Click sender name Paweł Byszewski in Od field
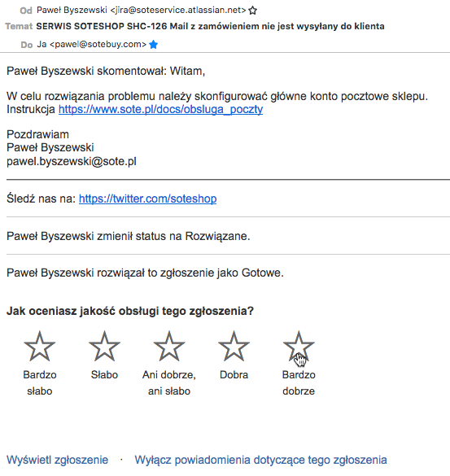 click(x=72, y=10)
